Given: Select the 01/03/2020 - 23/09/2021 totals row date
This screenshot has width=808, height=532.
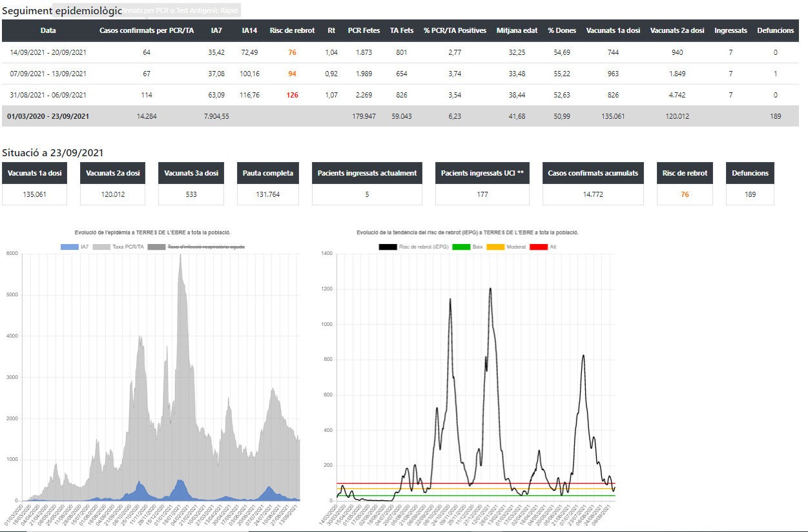Looking at the screenshot, I should tap(48, 116).
